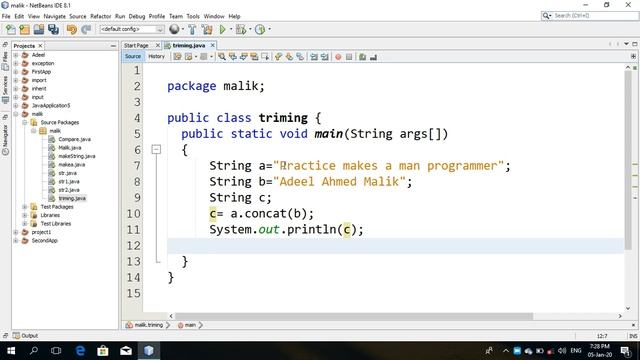Run the project with the green arrow
Screen dimensions: 640x360
point(222,29)
